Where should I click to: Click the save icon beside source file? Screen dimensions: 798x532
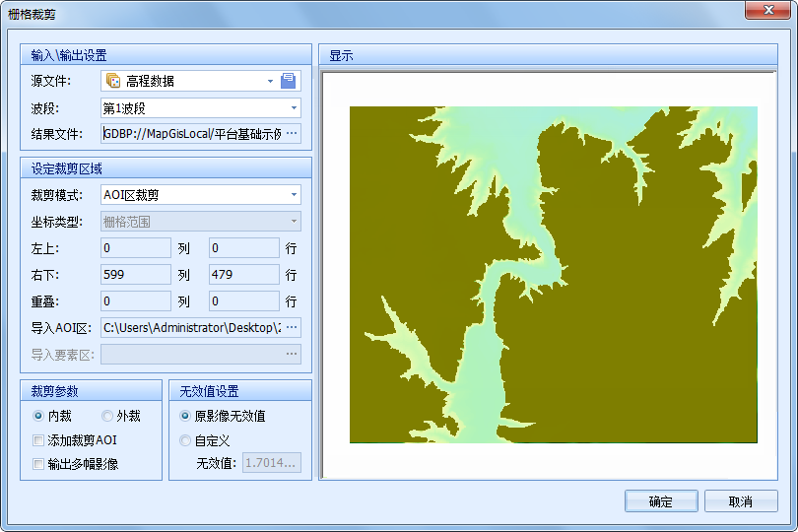(289, 81)
